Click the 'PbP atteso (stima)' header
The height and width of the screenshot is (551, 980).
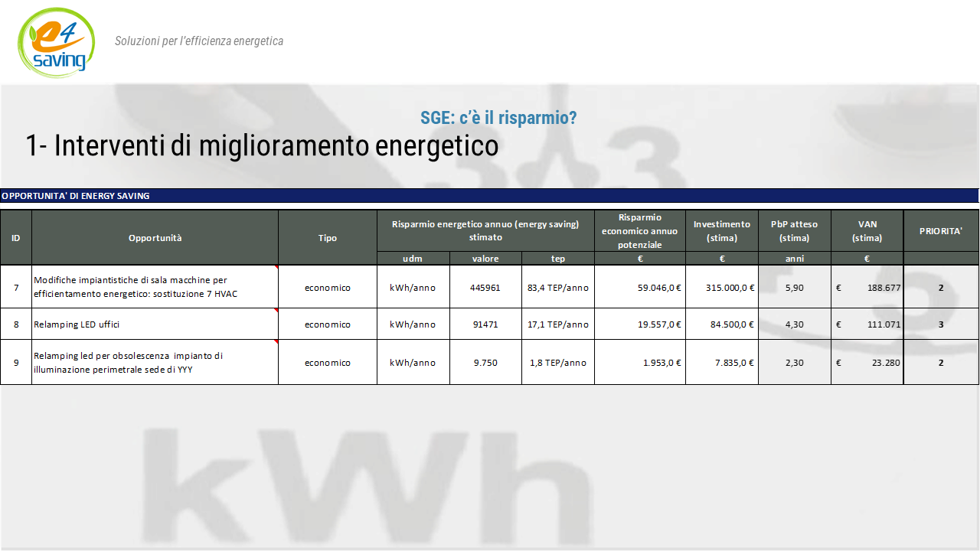click(795, 231)
